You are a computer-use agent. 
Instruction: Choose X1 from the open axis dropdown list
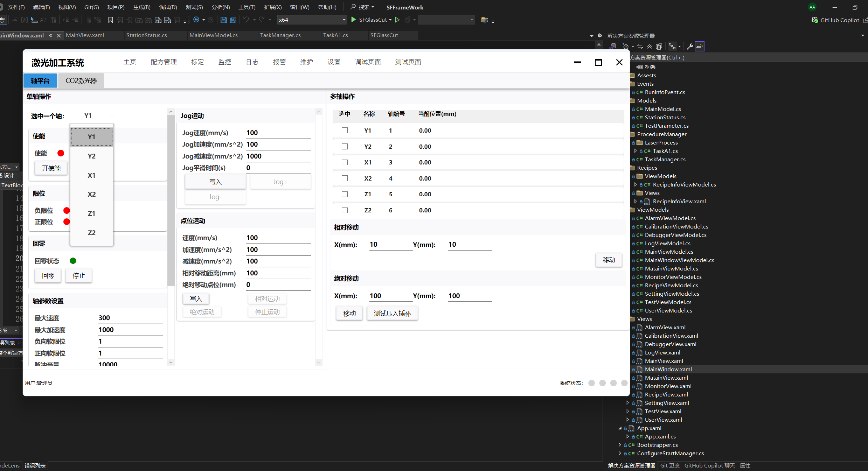click(x=91, y=175)
